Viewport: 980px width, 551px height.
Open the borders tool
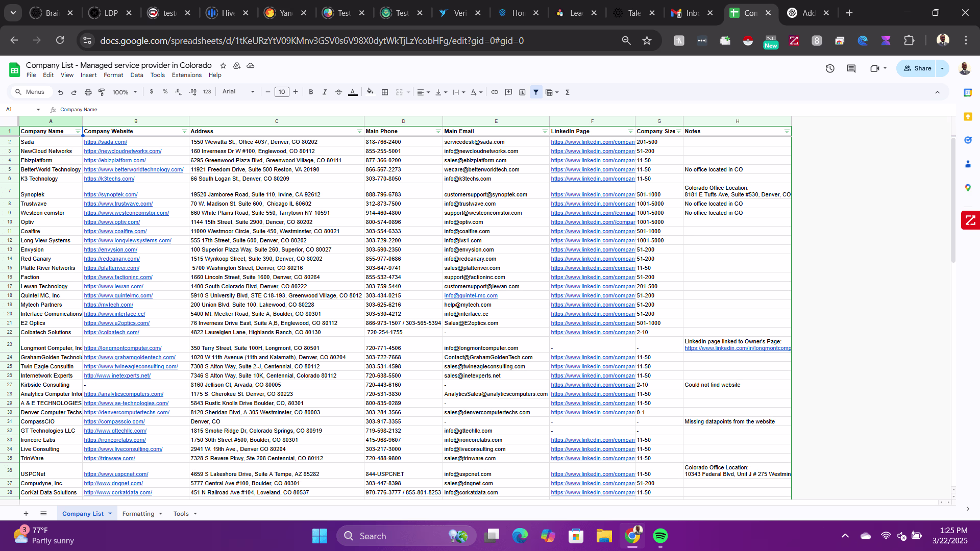[385, 92]
